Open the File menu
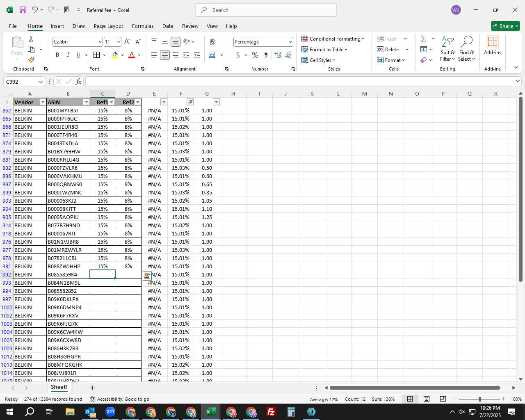525x420 pixels. pyautogui.click(x=13, y=26)
